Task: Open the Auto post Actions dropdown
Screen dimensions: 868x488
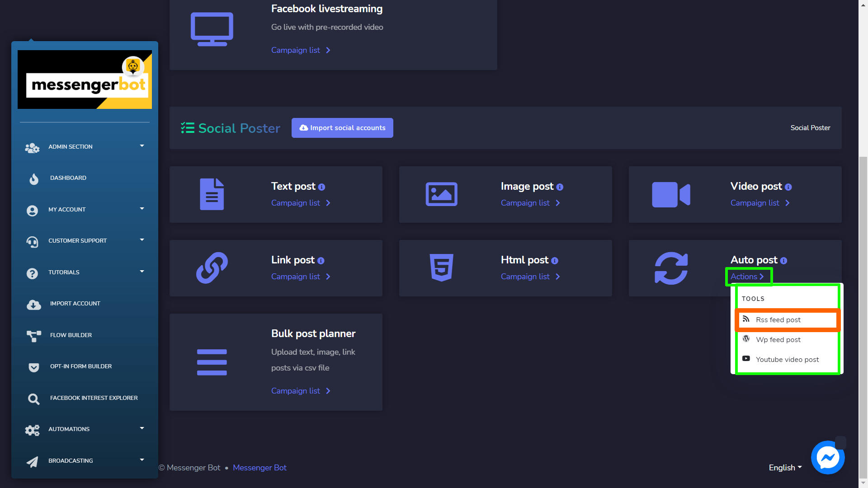Action: click(747, 277)
